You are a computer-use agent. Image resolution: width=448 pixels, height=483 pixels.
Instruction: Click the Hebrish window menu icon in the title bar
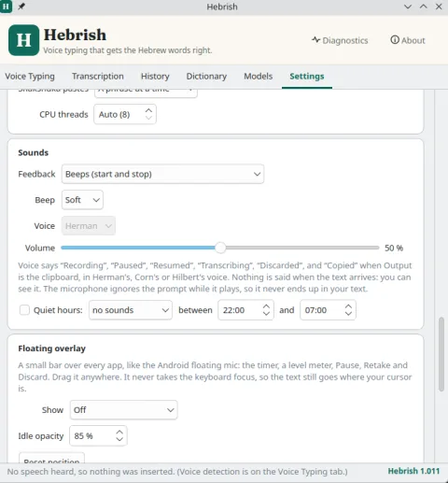click(6, 7)
